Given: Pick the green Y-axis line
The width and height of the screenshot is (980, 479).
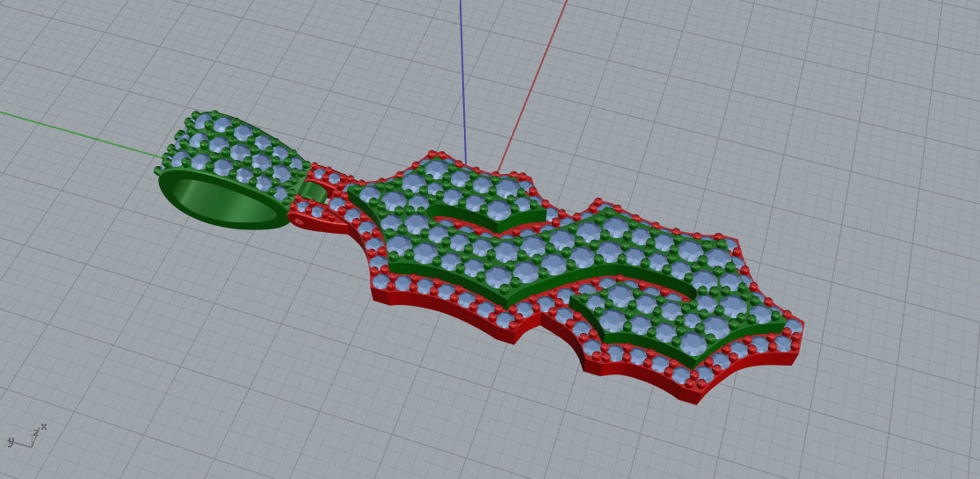Looking at the screenshot, I should pyautogui.click(x=81, y=134).
